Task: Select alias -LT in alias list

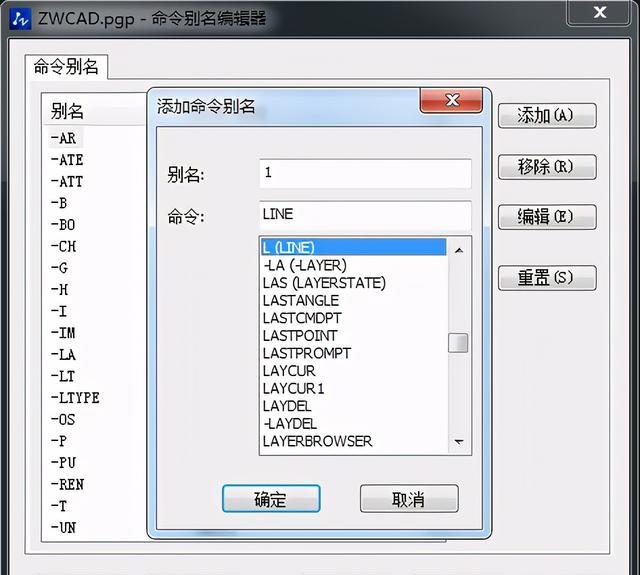Action: pyautogui.click(x=63, y=376)
